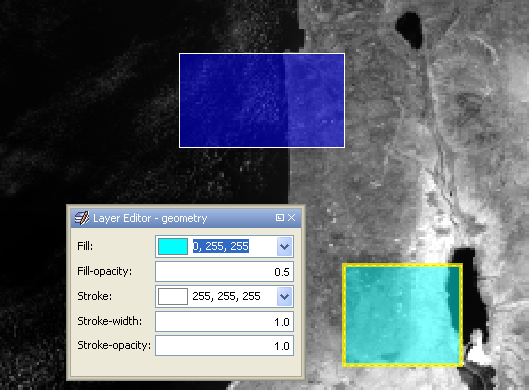Click the Fill value field 0, 255, 255
This screenshot has height=390, width=529.
(221, 246)
